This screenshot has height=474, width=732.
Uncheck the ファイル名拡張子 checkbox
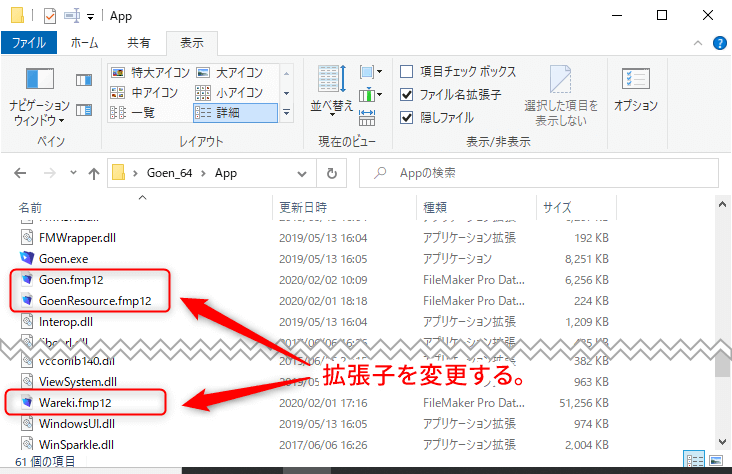407,94
